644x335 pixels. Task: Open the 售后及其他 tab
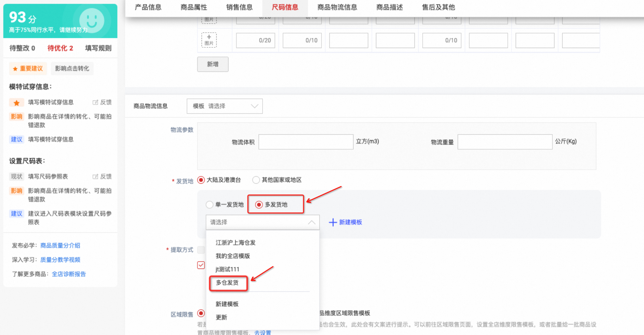[x=438, y=7]
